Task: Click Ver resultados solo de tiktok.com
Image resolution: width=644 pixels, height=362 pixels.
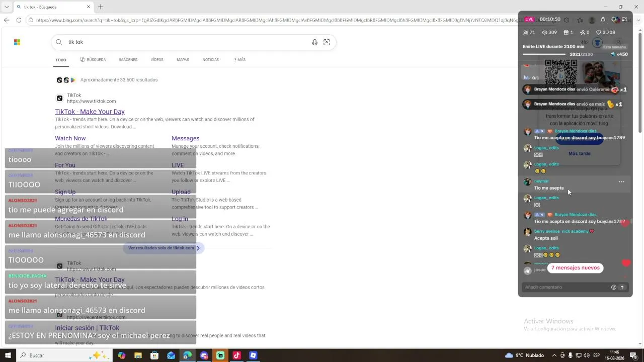Action: coord(164,248)
